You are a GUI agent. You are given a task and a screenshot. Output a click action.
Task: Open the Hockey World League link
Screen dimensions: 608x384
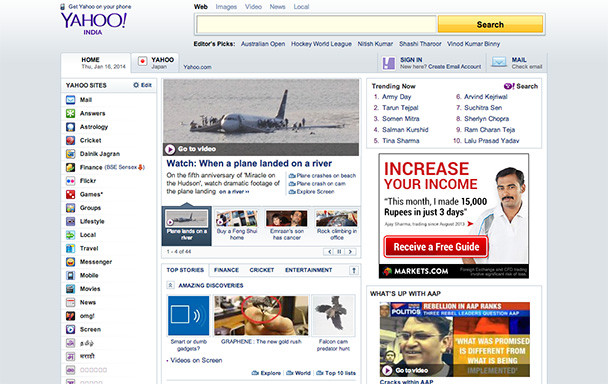pyautogui.click(x=321, y=44)
